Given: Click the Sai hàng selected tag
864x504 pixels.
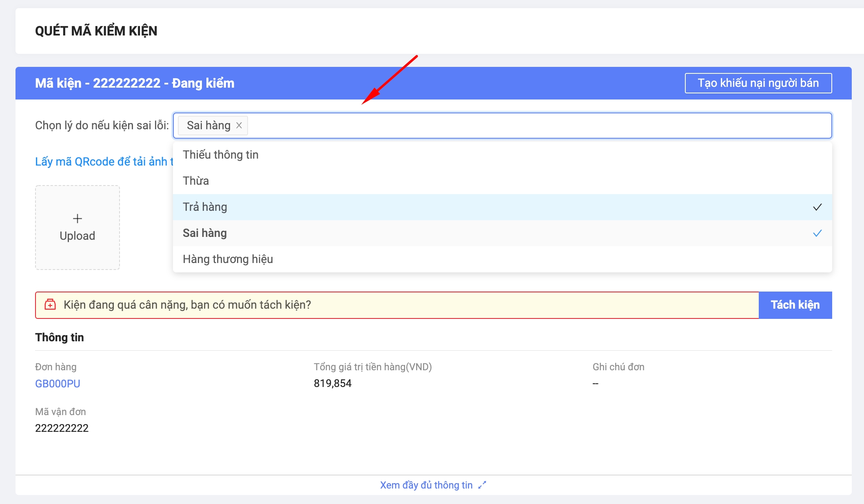Looking at the screenshot, I should 208,126.
